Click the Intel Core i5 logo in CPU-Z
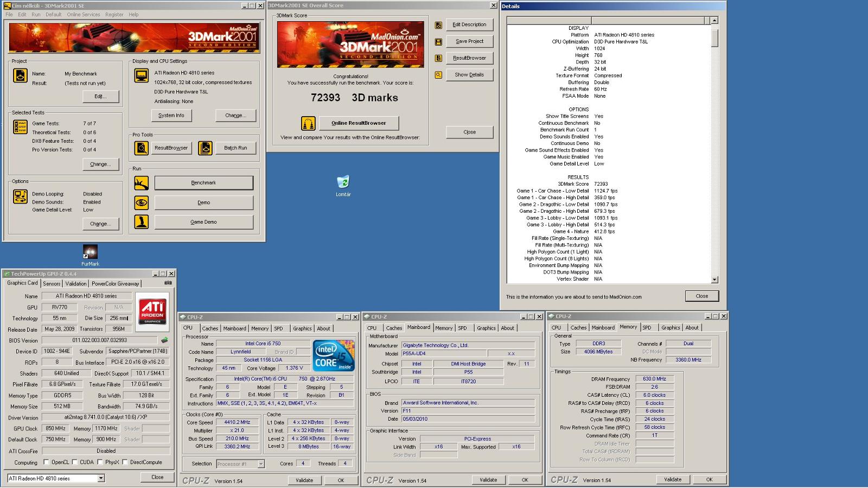 click(333, 356)
